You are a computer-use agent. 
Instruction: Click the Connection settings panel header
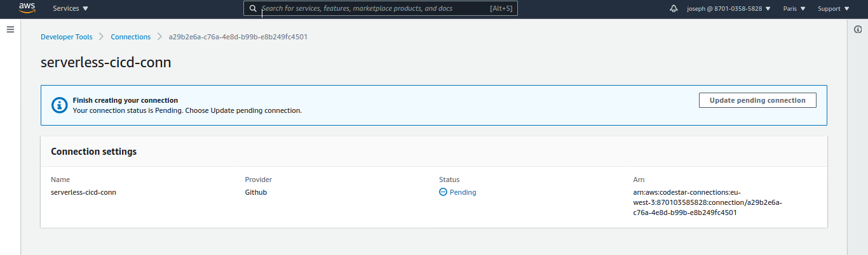point(94,152)
